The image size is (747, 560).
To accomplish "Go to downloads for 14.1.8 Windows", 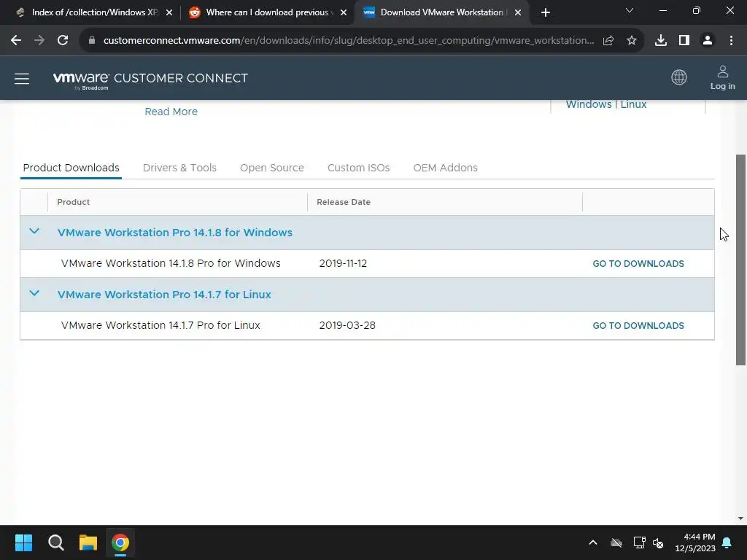I will tap(638, 264).
